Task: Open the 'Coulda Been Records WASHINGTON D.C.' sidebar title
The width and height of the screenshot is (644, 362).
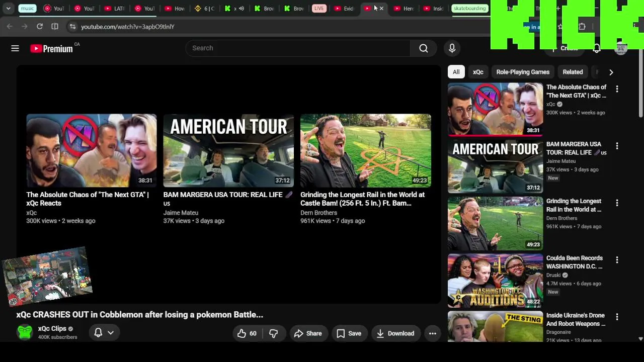Action: [x=575, y=262]
